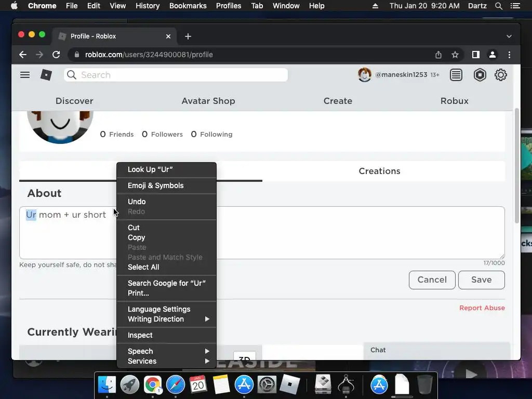The height and width of the screenshot is (399, 532).
Task: Save the About description
Action: (x=481, y=280)
